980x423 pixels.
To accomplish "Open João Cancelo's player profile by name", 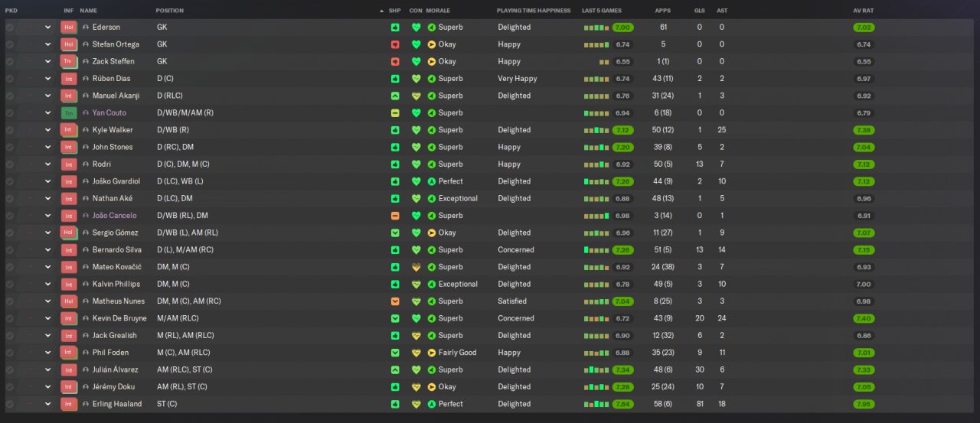I will pos(114,216).
